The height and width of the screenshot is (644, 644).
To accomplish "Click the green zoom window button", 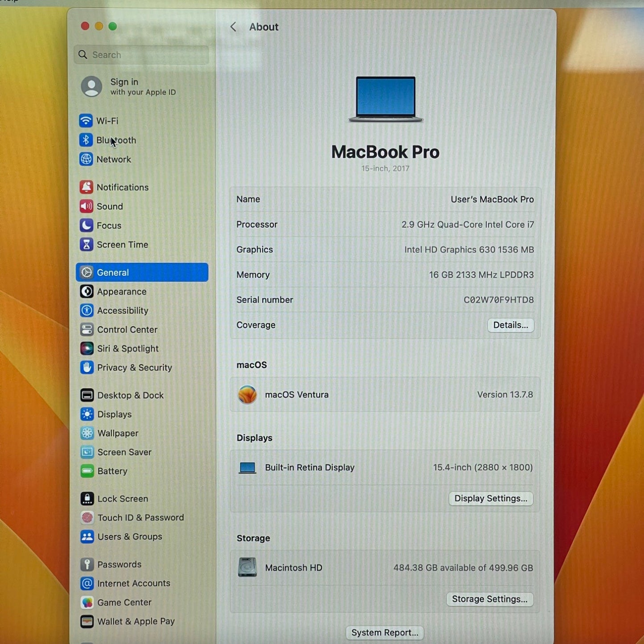I will [113, 26].
